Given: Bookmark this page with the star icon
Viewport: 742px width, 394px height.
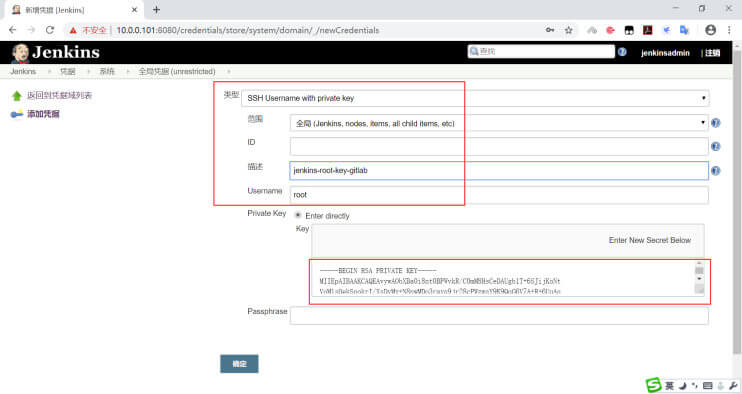Looking at the screenshot, I should pos(568,30).
